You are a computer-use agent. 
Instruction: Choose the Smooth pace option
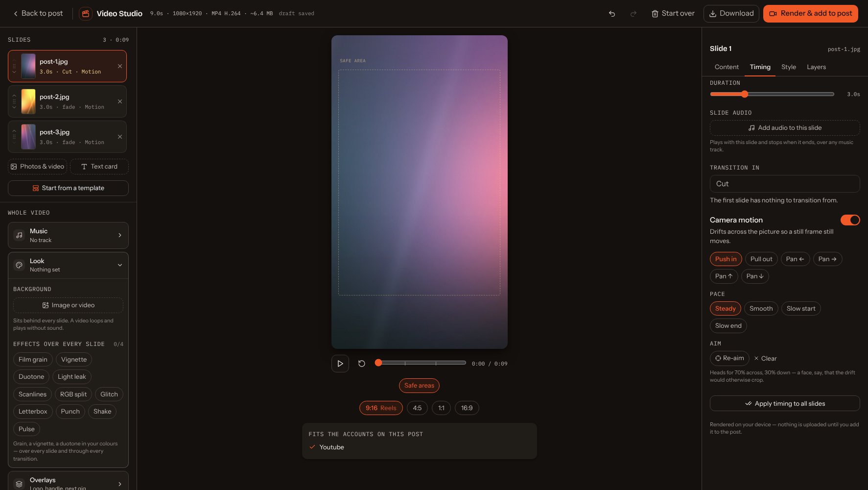pos(761,309)
